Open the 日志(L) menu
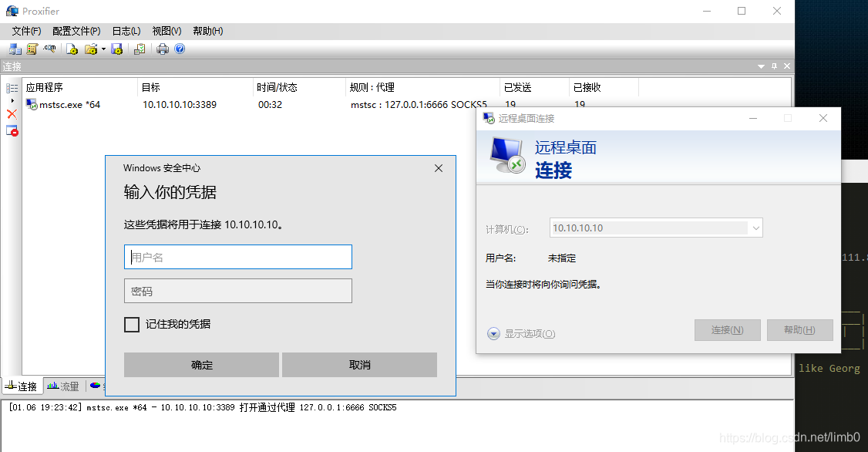 (x=126, y=31)
